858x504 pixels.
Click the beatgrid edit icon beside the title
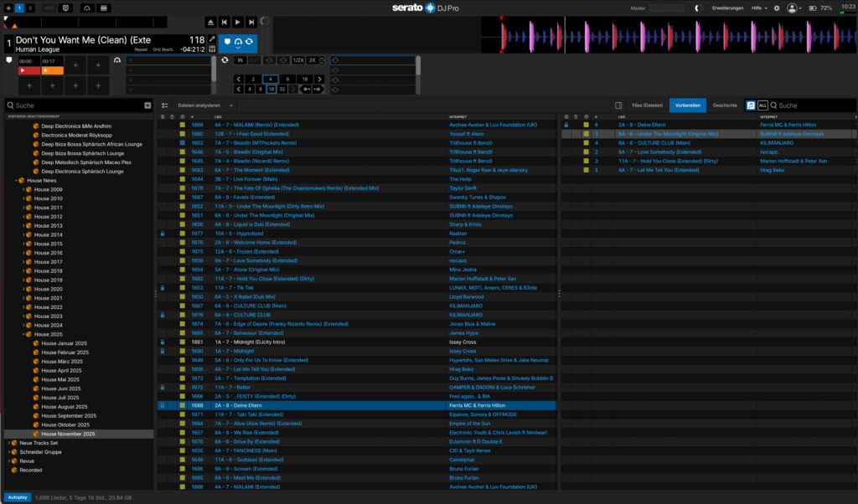212,49
